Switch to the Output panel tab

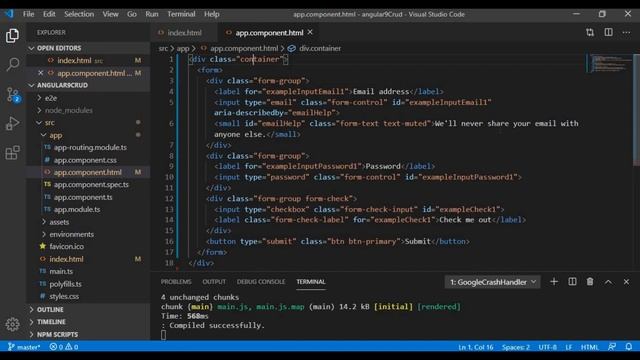pos(214,282)
